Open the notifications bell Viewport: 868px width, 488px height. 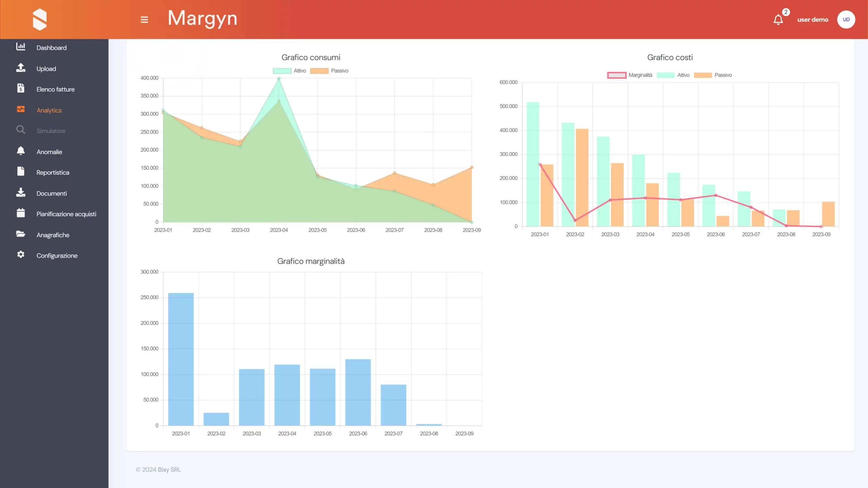(x=778, y=20)
